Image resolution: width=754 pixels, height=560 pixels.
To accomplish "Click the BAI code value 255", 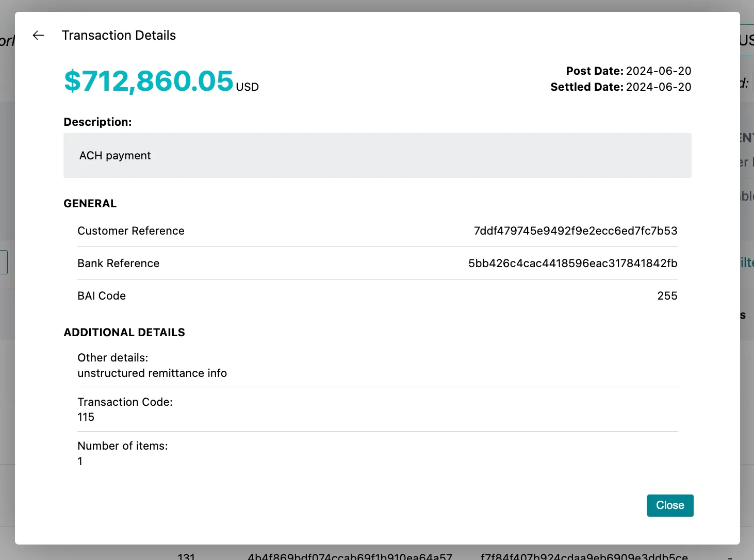I will pyautogui.click(x=667, y=296).
